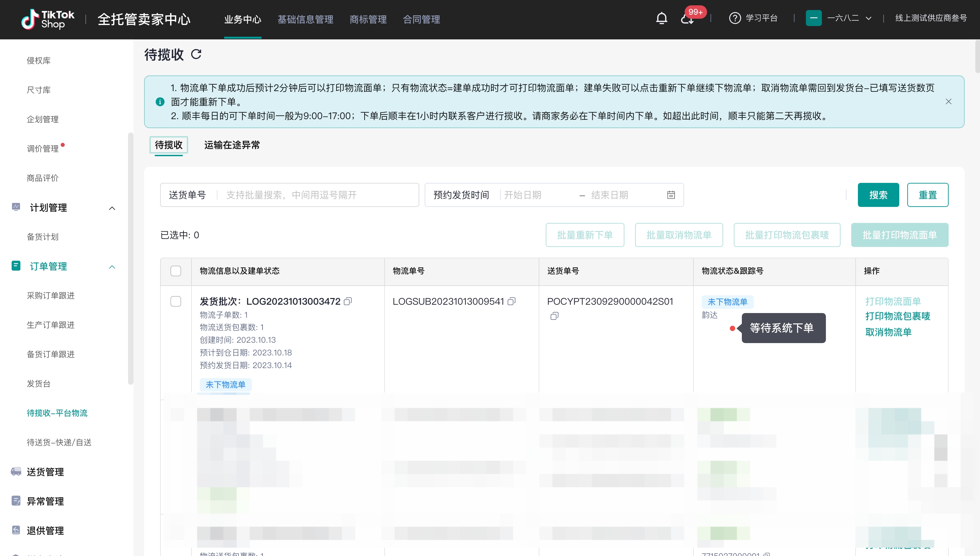This screenshot has width=980, height=556.
Task: Click 批量打印物流面单 button
Action: [x=900, y=235]
